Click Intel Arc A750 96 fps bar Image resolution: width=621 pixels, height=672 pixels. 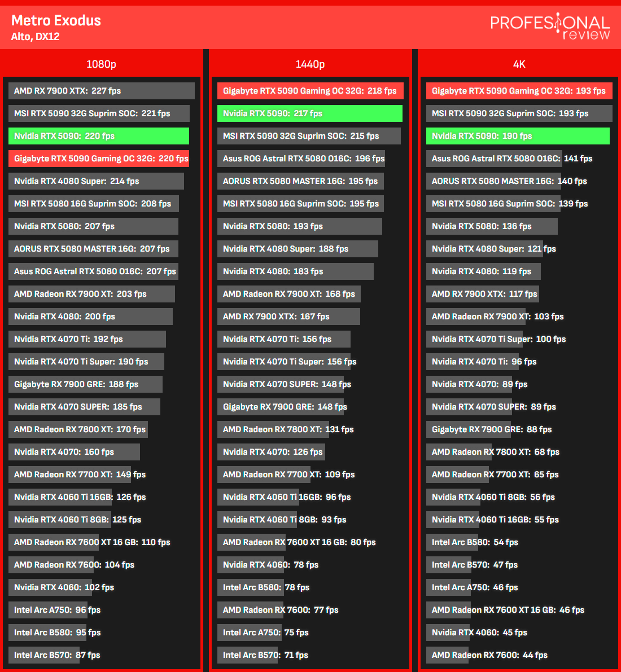48,610
